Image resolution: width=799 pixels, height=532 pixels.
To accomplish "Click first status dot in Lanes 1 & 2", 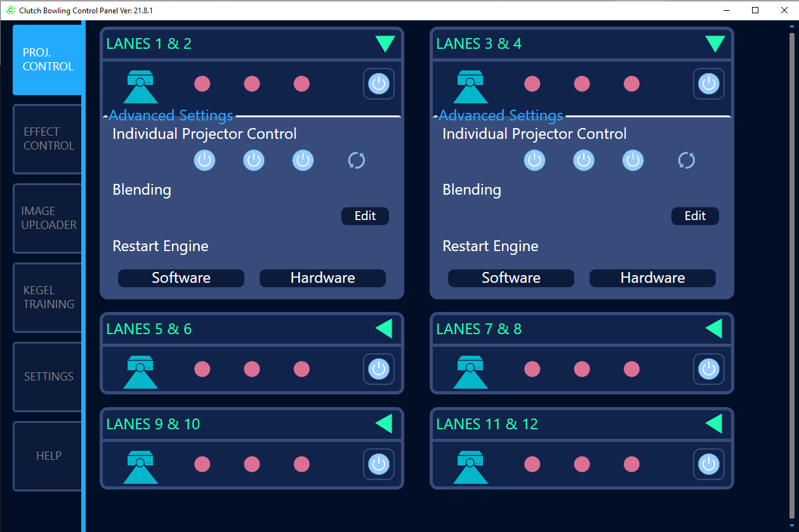I will pos(202,84).
